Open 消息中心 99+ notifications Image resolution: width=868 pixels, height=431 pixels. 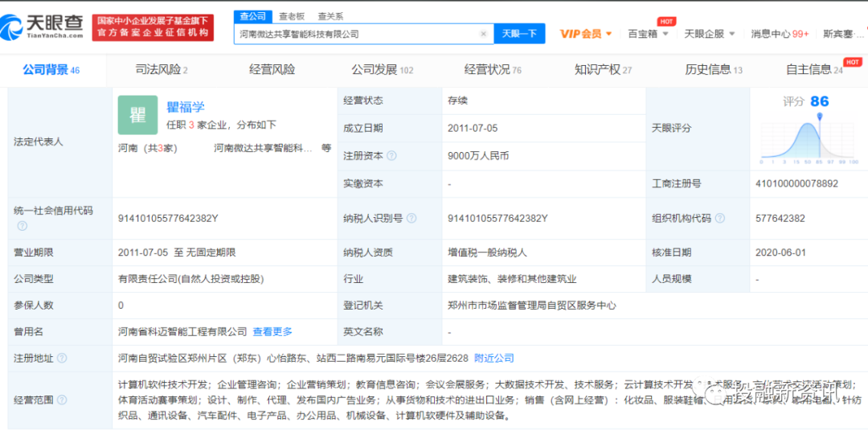coord(780,34)
